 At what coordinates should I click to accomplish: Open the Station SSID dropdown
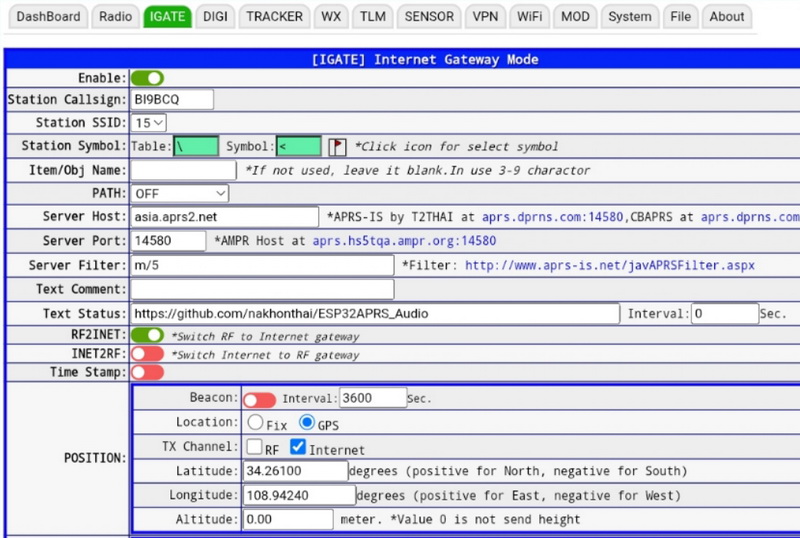tap(149, 123)
